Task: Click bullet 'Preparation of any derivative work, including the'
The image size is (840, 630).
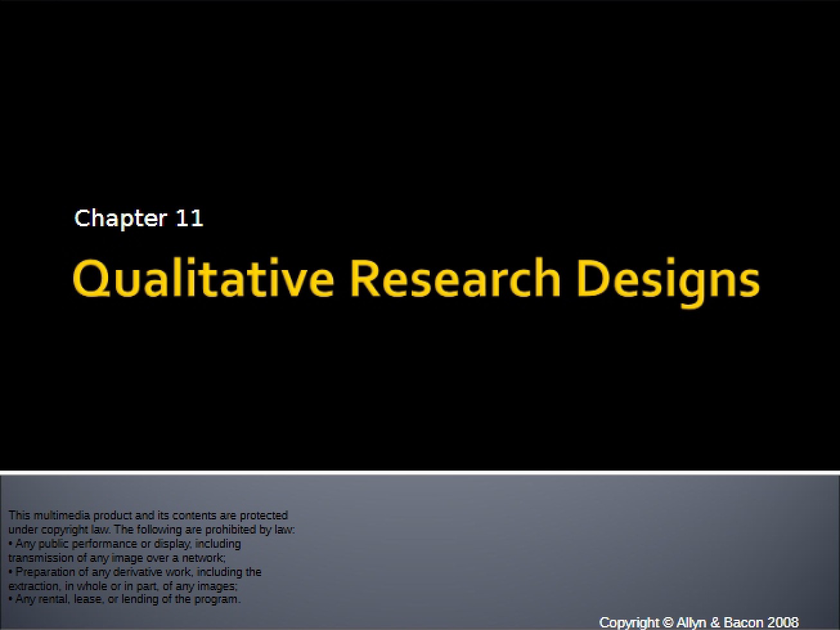Action: [x=135, y=572]
